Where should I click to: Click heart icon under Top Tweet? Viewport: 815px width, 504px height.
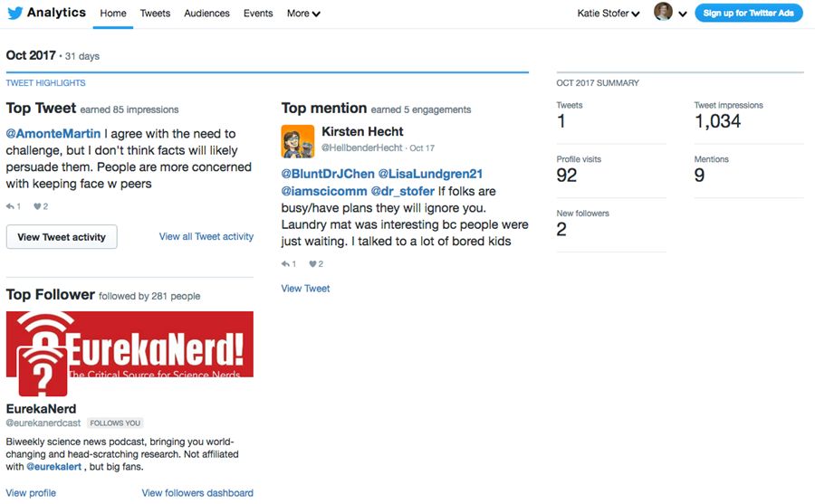pos(37,206)
